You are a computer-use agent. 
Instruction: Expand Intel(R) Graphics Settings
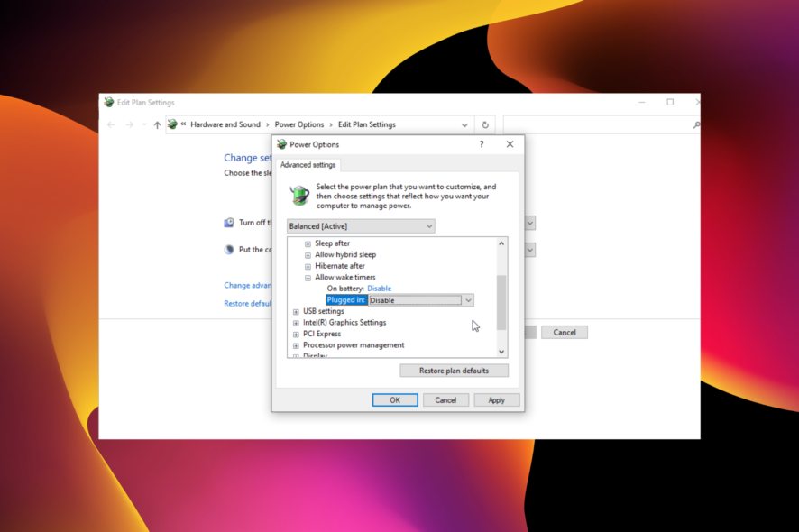tap(296, 323)
